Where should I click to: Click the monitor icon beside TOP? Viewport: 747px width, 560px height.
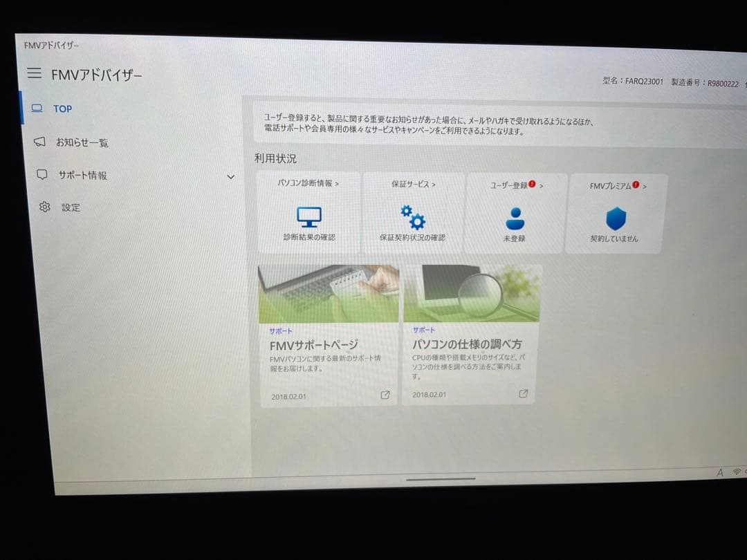[36, 108]
